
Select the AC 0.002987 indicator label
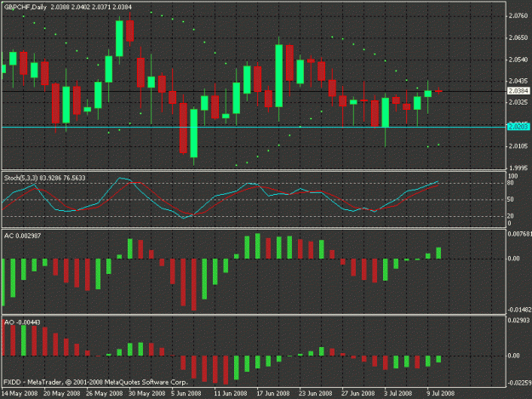coord(22,236)
